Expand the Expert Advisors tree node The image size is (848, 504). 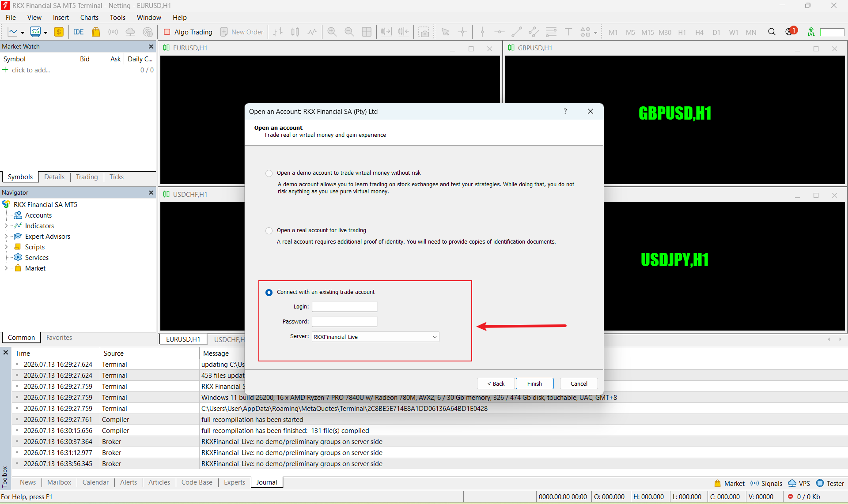(x=6, y=237)
